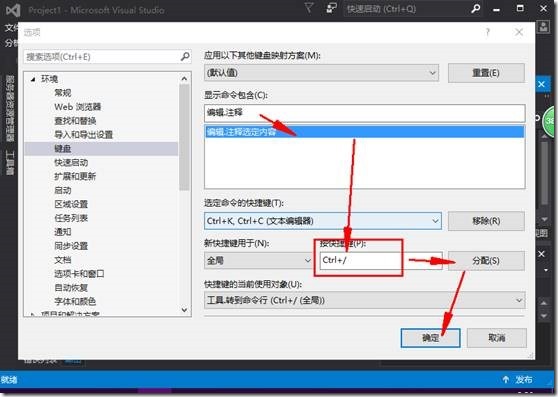Image resolution: width=558 pixels, height=397 pixels.
Task: Open the 新快捷键用于 全局 dropdown
Action: coord(259,261)
